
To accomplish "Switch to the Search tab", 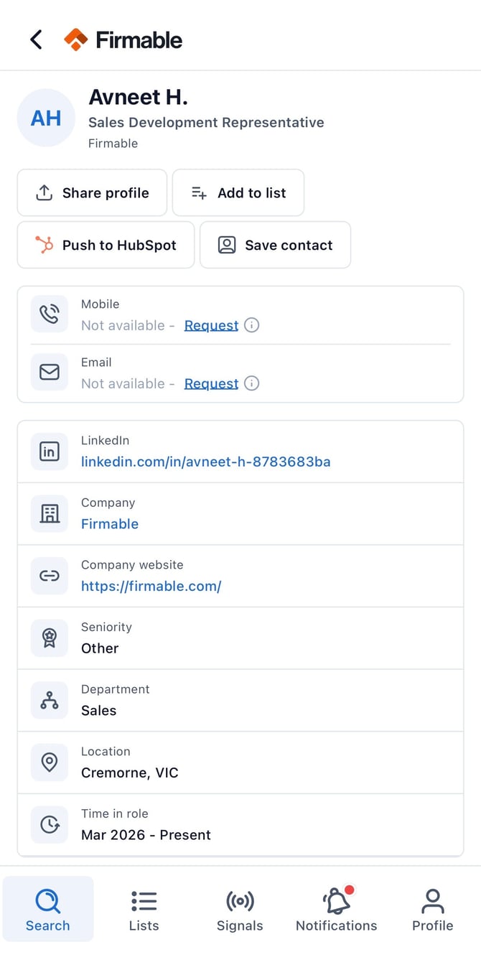I will tap(48, 909).
